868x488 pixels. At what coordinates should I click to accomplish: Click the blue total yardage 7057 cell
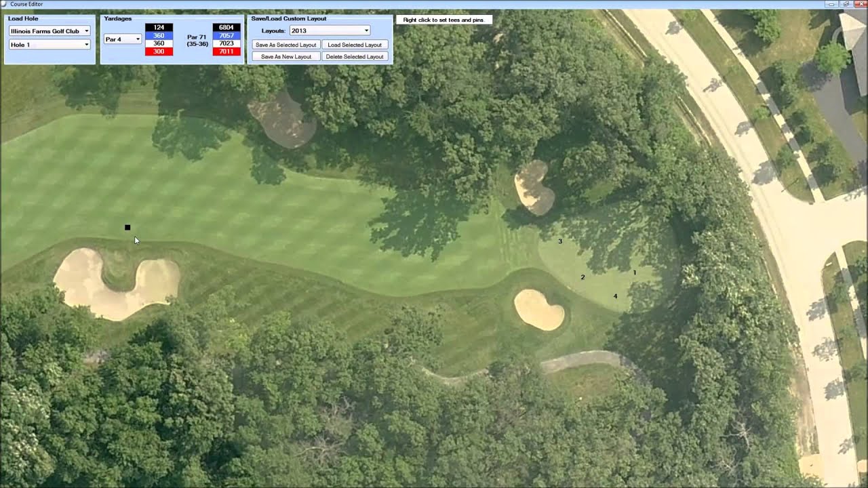click(x=226, y=36)
